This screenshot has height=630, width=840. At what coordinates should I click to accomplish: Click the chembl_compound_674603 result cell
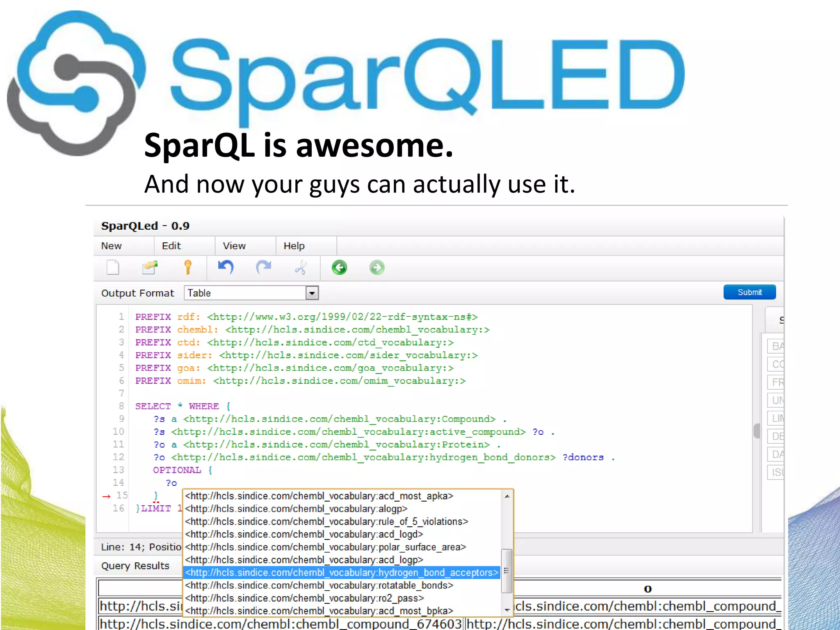(281, 624)
